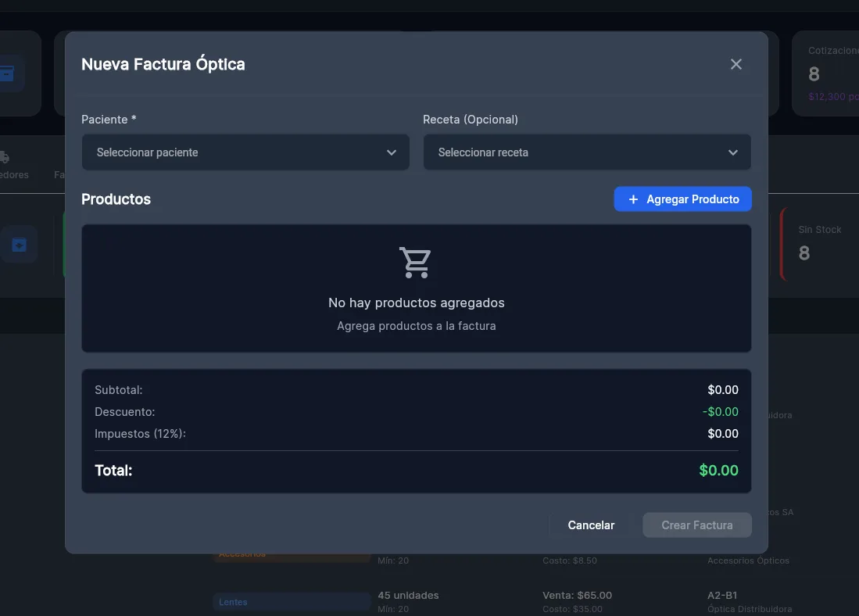Click the Agregar Producto button
The width and height of the screenshot is (859, 616).
click(682, 199)
